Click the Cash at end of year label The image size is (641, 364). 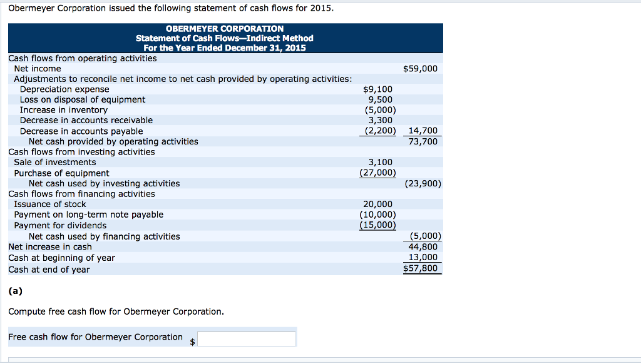pyautogui.click(x=49, y=270)
